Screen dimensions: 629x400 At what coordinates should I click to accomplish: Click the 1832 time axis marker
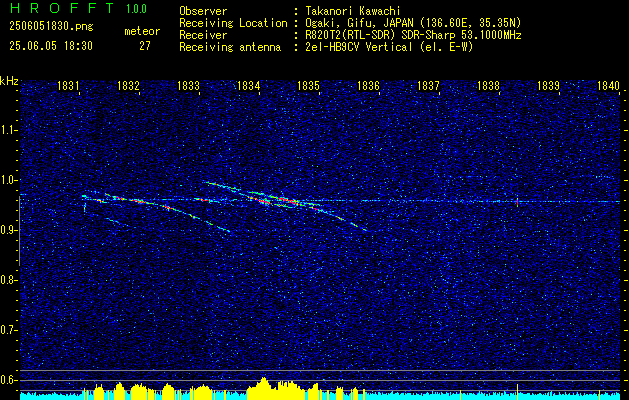point(128,85)
